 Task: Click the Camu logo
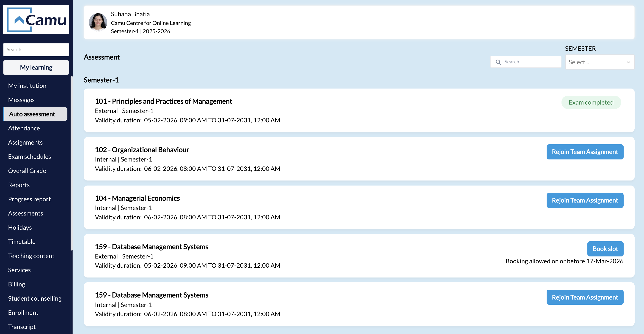[36, 19]
